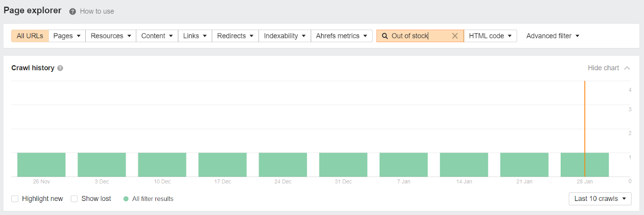Open the Last 10 crawls dropdown
This screenshot has width=644, height=215.
coord(600,199)
